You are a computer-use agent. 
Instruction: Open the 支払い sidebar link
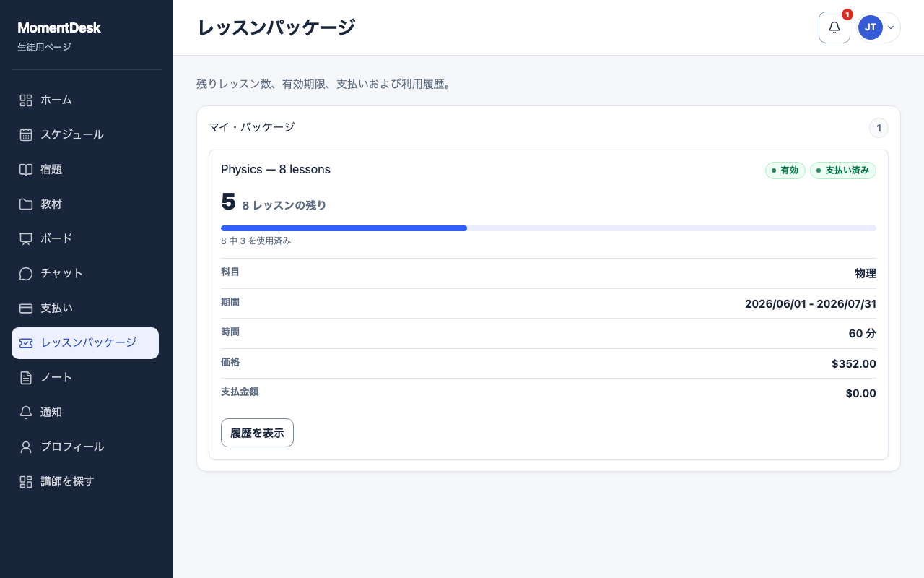coord(85,309)
